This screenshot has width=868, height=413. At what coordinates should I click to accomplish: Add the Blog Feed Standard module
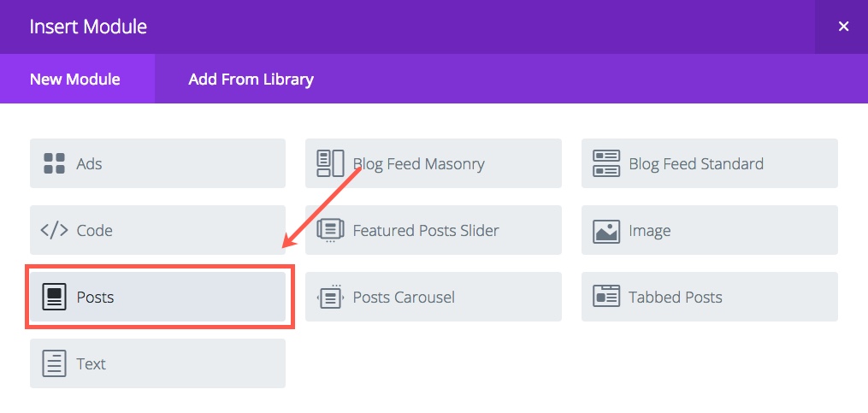pos(710,163)
